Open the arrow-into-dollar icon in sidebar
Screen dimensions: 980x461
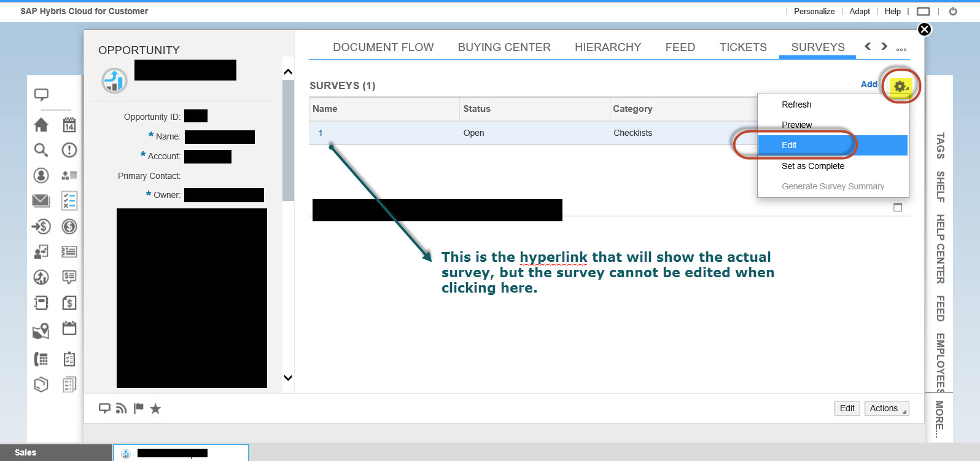coord(41,227)
